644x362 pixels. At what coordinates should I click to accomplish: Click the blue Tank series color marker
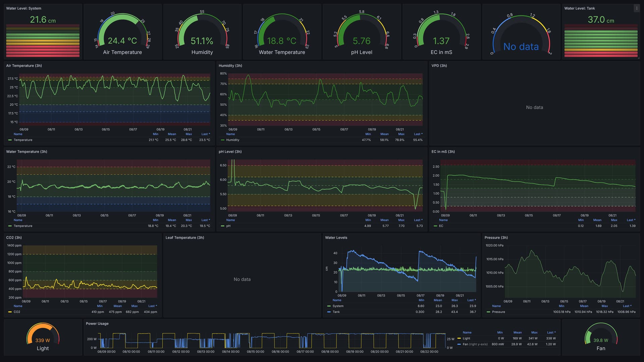click(329, 312)
